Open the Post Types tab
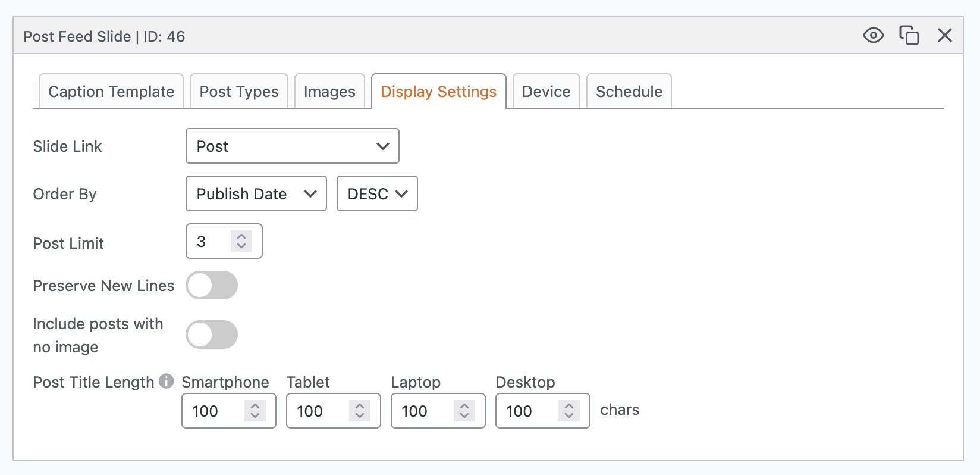Screen dimensions: 980x475 pyautogui.click(x=239, y=92)
